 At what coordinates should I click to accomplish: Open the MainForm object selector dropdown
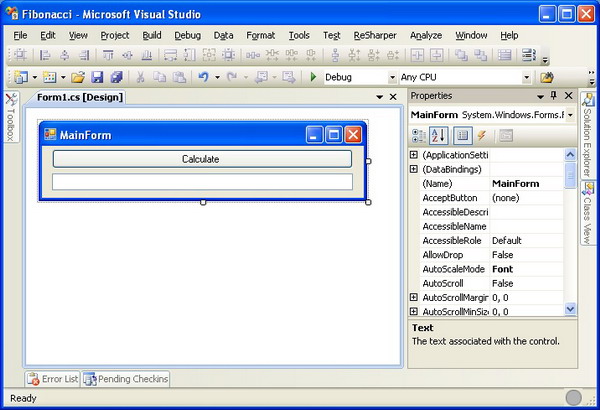tap(571, 115)
